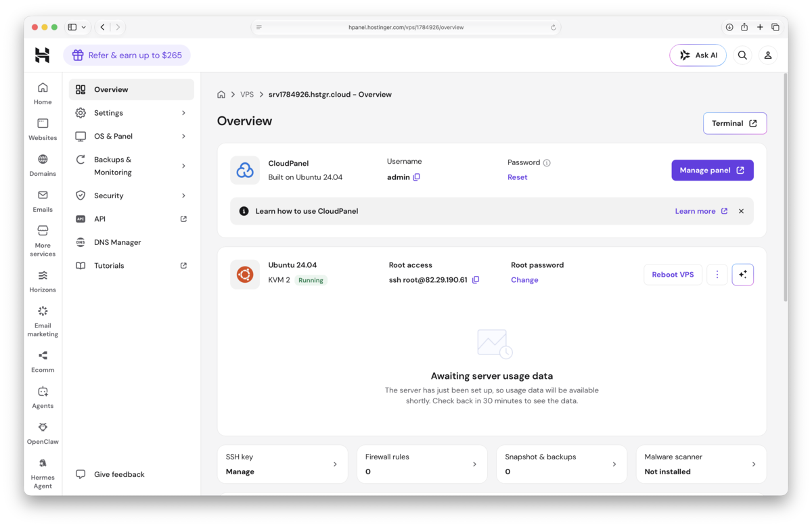Click the Manage panel button

pos(713,170)
